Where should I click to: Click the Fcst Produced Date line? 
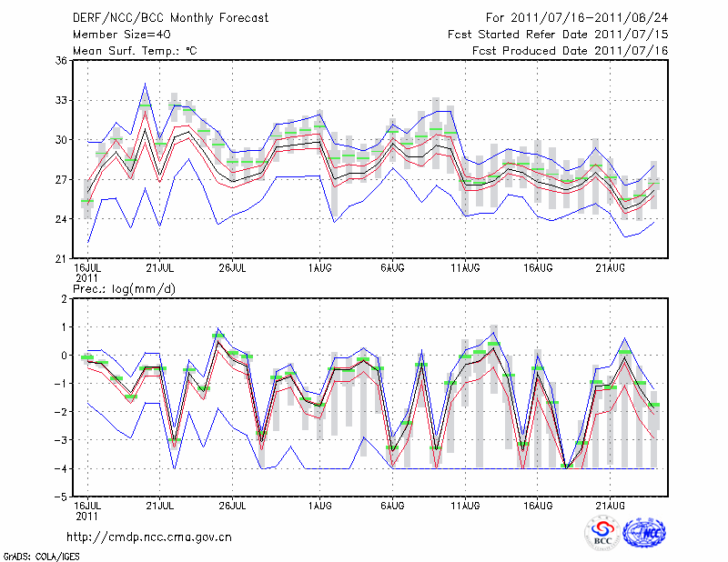570,50
